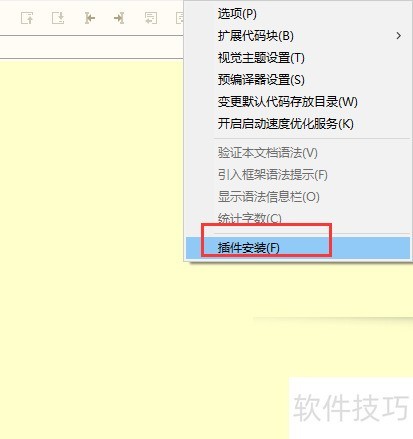Click inside the yellow editor area
The width and height of the screenshot is (413, 439).
(x=100, y=233)
